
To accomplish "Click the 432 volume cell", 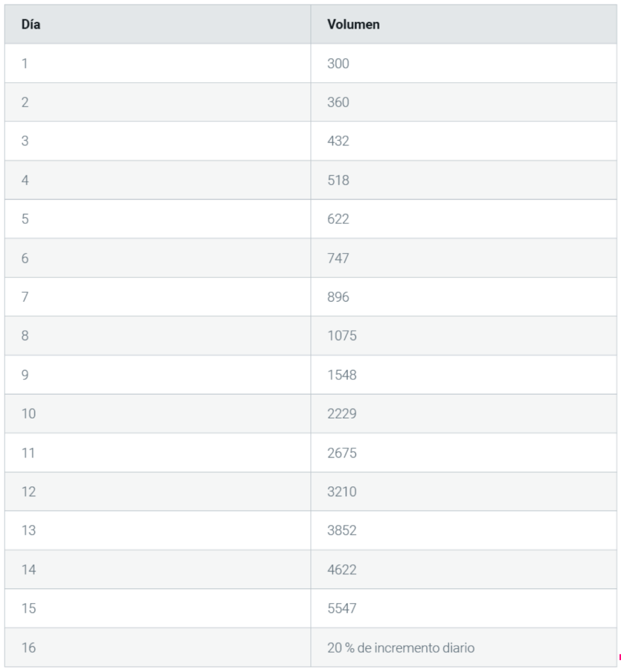I will pos(464,141).
